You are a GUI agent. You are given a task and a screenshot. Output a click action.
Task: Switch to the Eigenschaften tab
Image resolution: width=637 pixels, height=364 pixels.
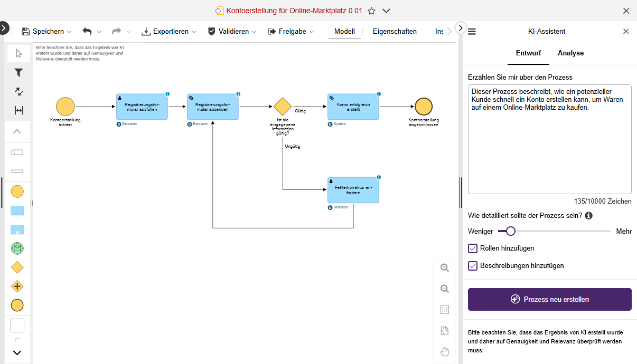click(x=395, y=32)
